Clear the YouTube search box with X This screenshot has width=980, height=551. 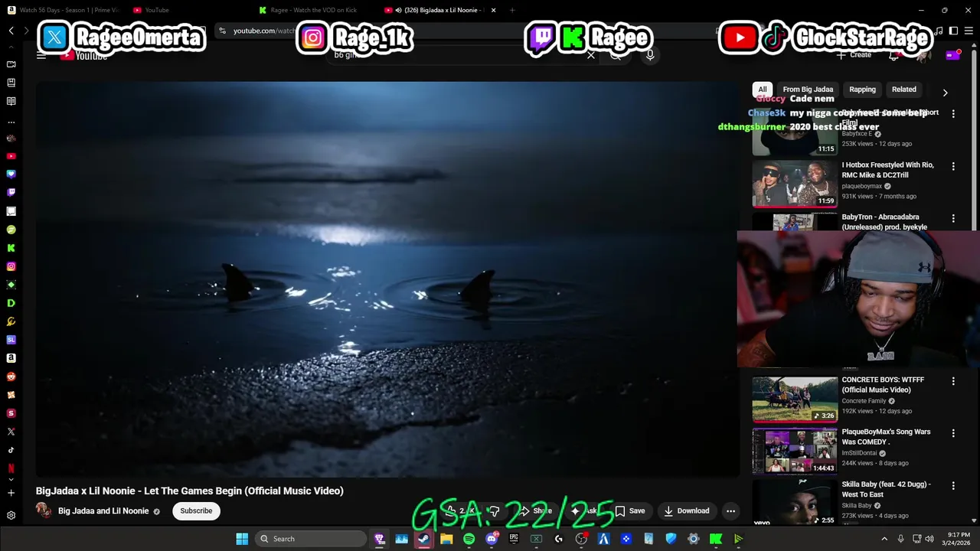590,55
